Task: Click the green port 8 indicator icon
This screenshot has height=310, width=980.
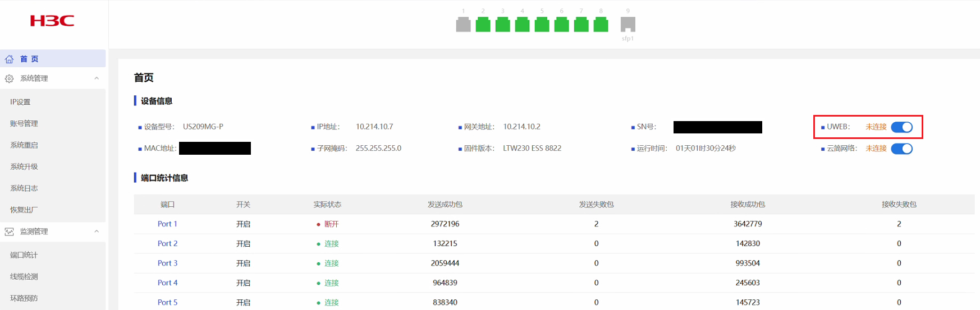Action: click(x=601, y=25)
